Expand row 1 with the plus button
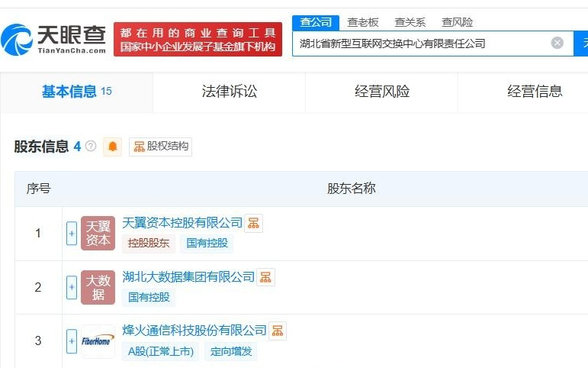 click(x=72, y=233)
